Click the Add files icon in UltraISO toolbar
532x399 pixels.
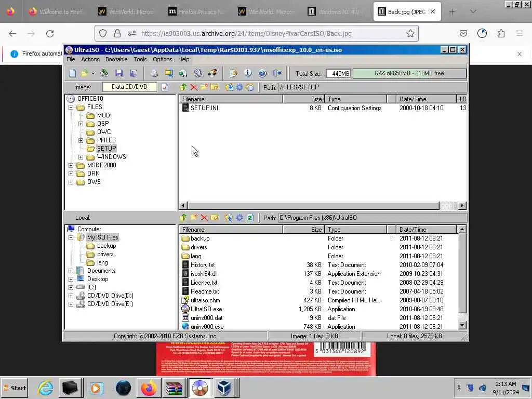[x=233, y=73]
